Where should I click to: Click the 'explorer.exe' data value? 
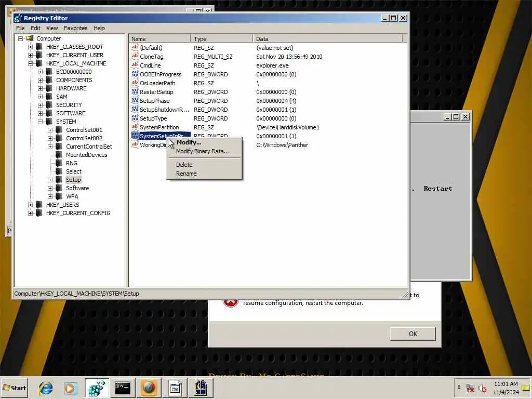[272, 65]
